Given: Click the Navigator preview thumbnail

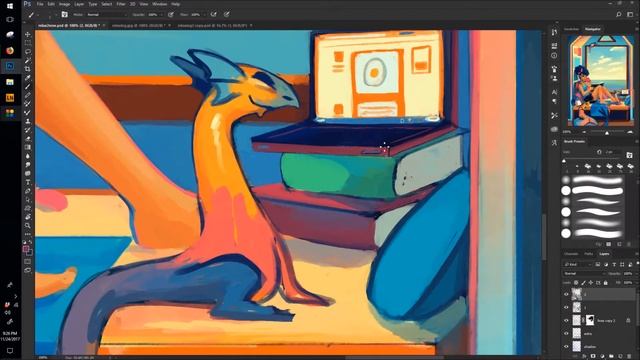Looking at the screenshot, I should (599, 80).
